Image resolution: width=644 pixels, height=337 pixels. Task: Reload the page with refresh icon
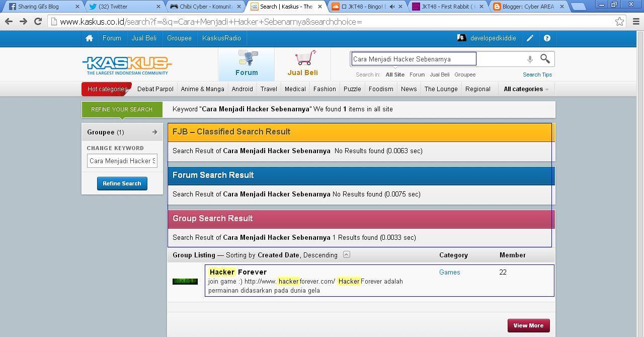(38, 22)
